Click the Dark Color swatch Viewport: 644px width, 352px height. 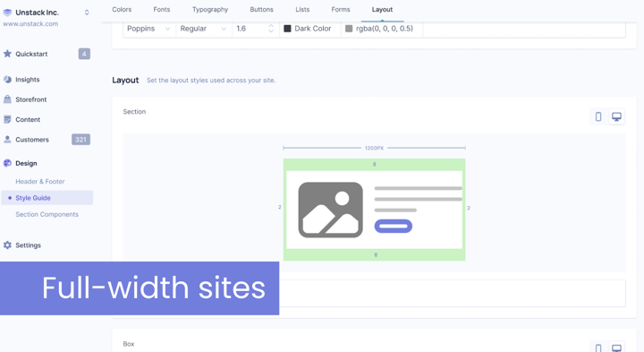point(287,29)
